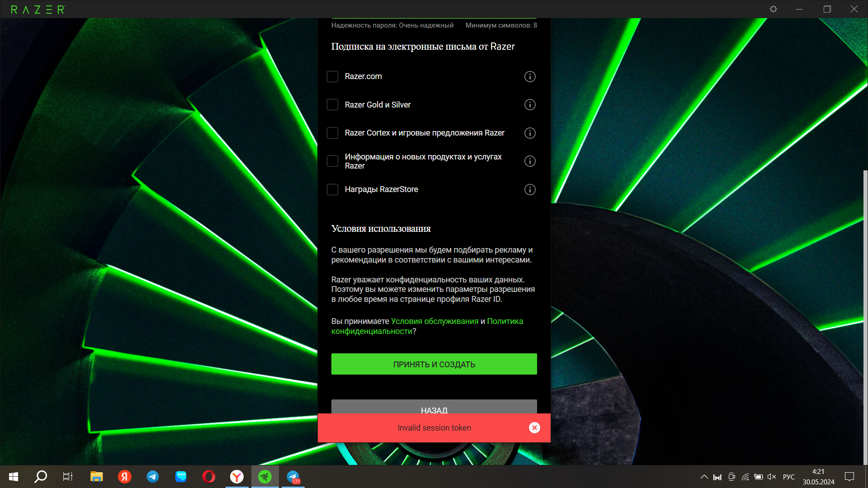Switch input language РУС
This screenshot has height=488, width=868.
789,477
